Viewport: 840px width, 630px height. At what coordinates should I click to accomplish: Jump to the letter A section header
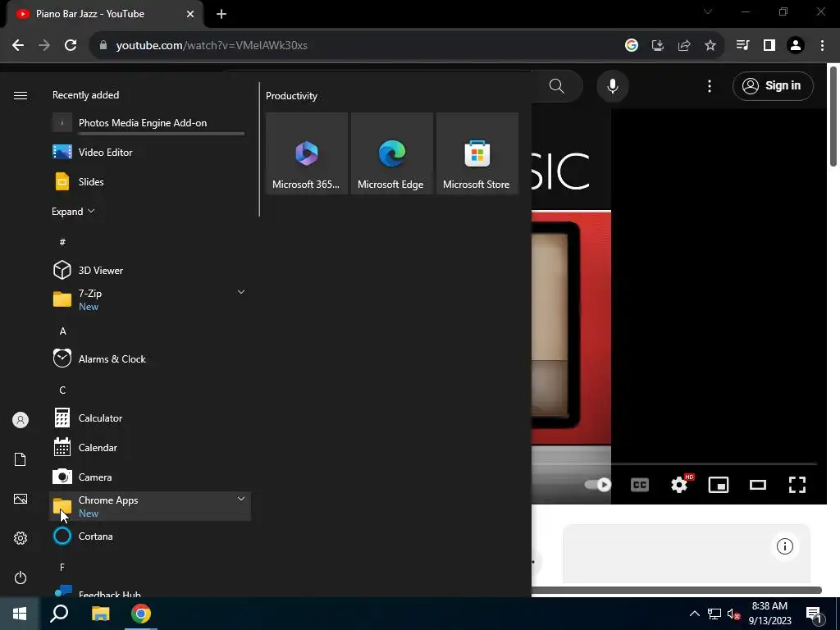pos(62,331)
